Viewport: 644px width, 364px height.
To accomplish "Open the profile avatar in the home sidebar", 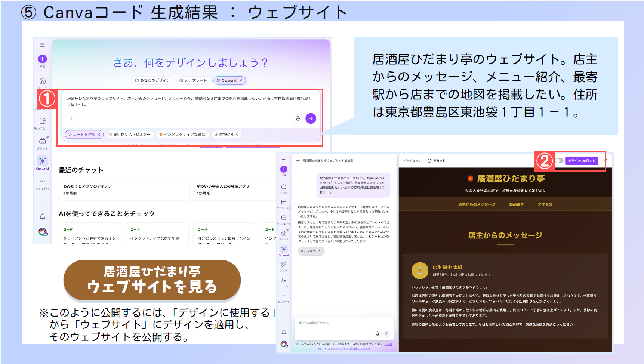I will [x=43, y=232].
